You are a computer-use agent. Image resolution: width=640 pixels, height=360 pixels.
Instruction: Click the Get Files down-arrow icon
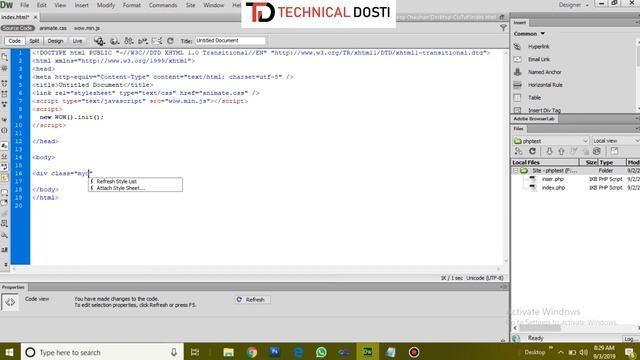(549, 151)
